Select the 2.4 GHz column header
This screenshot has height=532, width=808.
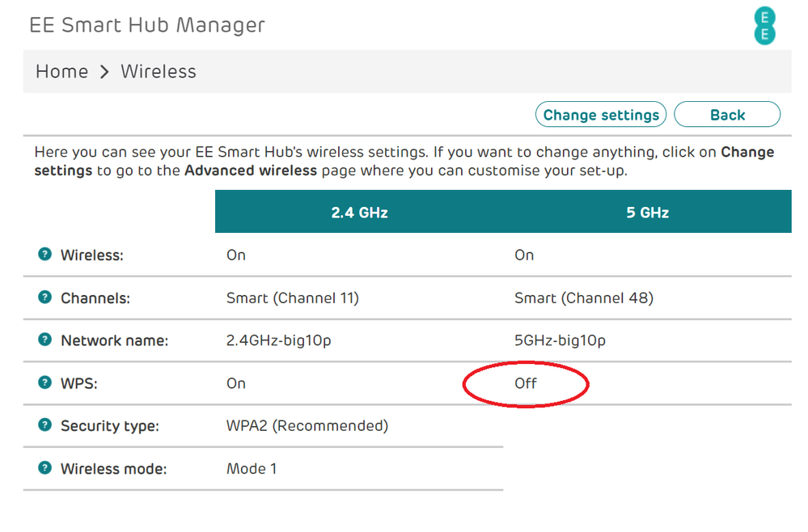pyautogui.click(x=359, y=212)
